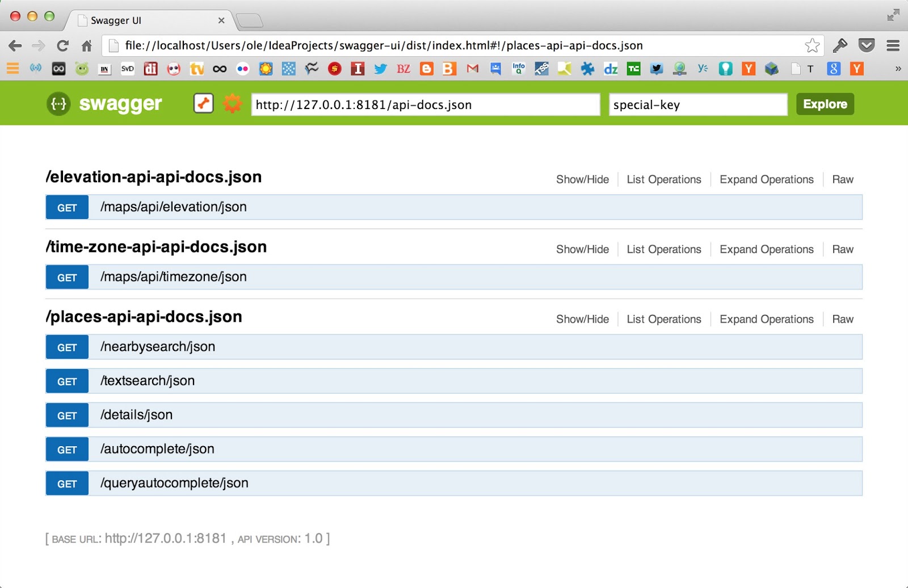Screen dimensions: 908x588
Task: Click the orange wrench icon in the swagger header
Action: [x=203, y=103]
